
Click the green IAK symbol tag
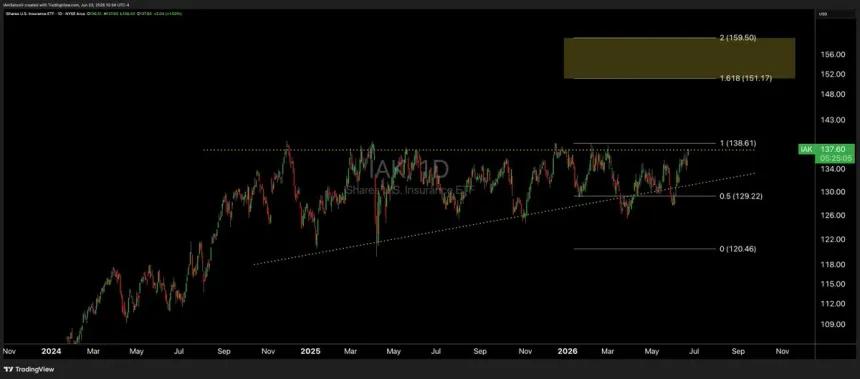[807, 149]
